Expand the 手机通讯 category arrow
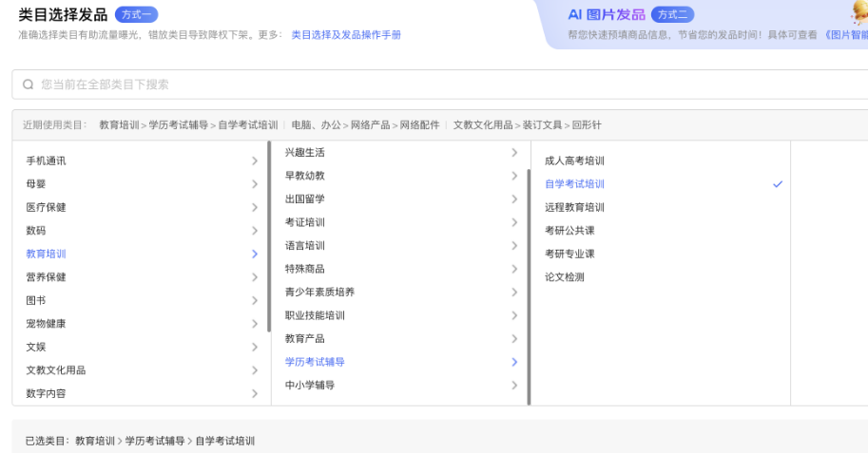The width and height of the screenshot is (868, 453). point(255,161)
